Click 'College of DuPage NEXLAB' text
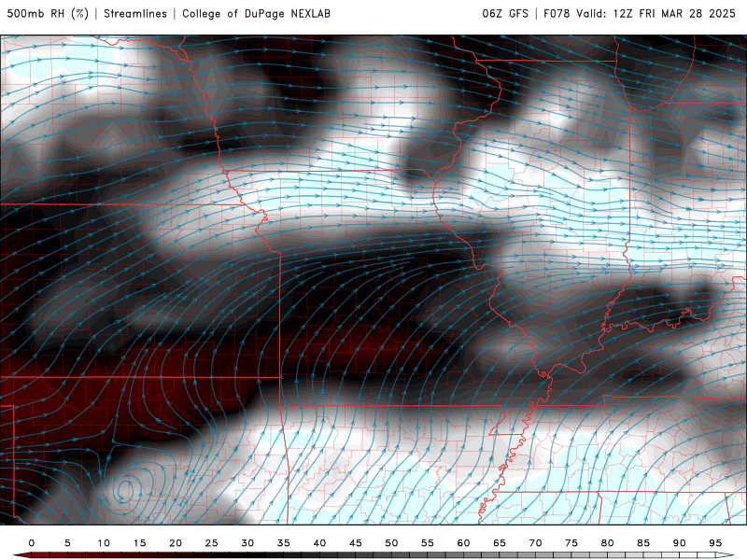Screen dimensions: 747x560 click(x=256, y=13)
